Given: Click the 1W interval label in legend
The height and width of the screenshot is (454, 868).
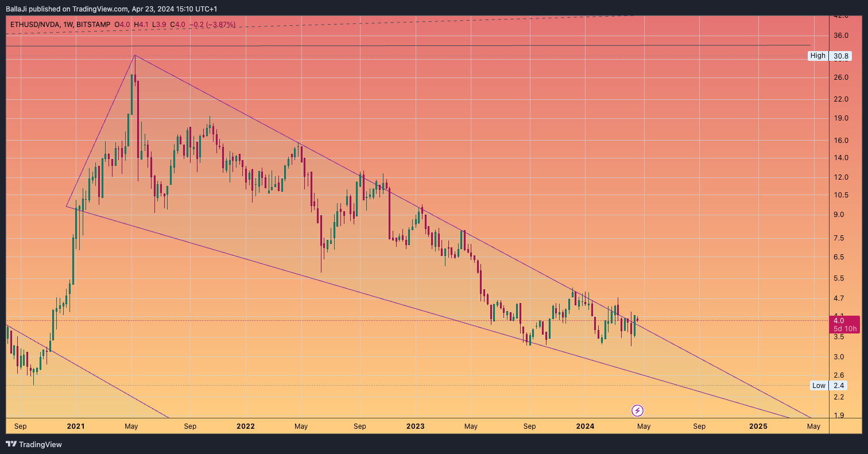Looking at the screenshot, I should pyautogui.click(x=69, y=25).
